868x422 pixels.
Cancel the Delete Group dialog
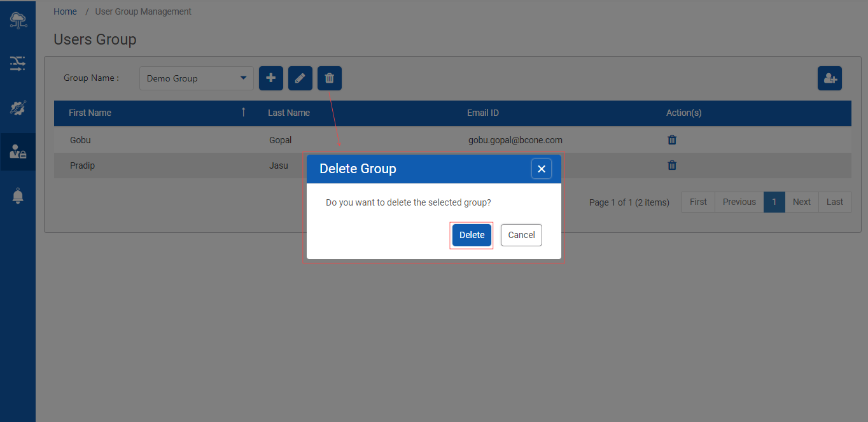[521, 235]
